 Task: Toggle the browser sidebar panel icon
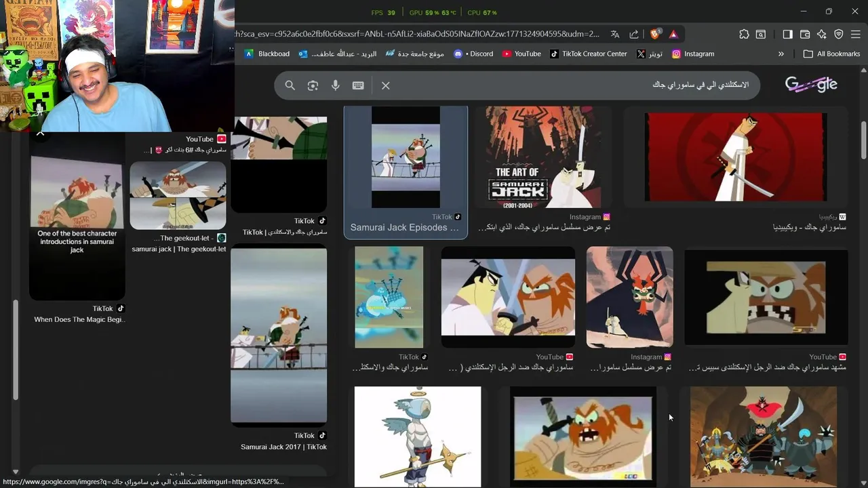point(787,34)
